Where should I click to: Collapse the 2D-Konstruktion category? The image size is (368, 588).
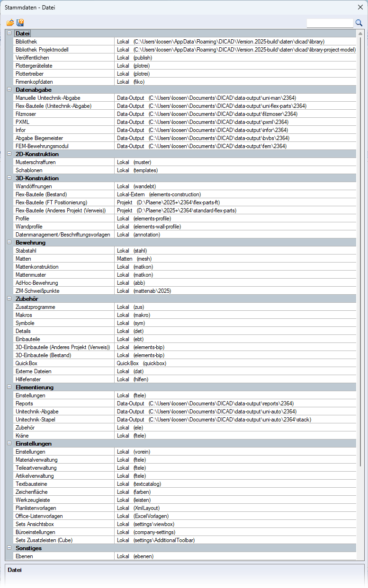coord(9,154)
